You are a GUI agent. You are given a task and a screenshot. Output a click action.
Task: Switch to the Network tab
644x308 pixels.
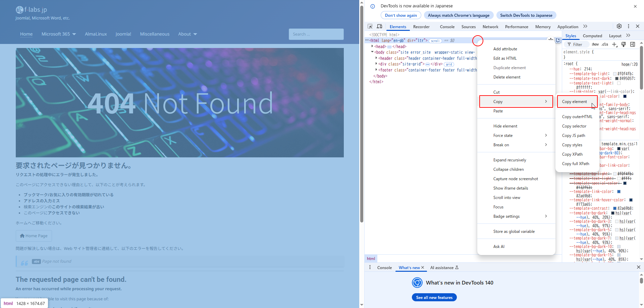tap(490, 27)
